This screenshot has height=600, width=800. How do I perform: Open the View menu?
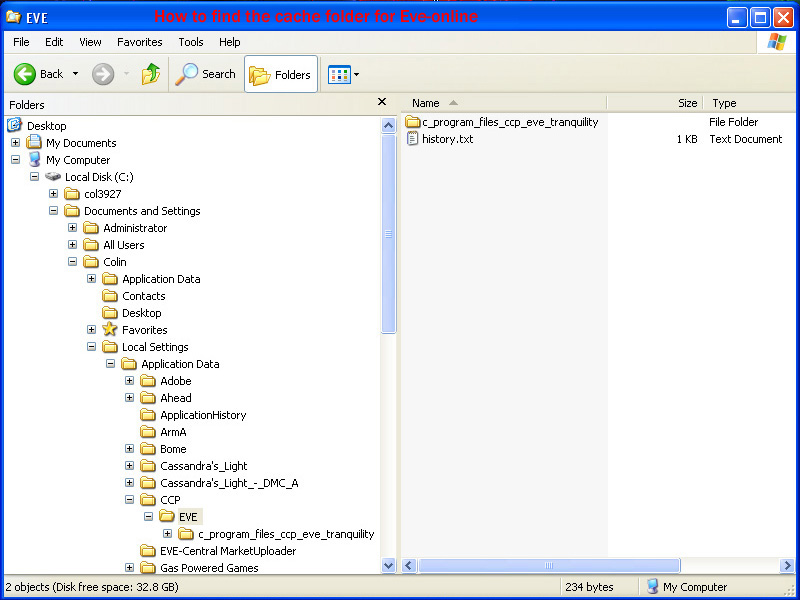click(90, 42)
